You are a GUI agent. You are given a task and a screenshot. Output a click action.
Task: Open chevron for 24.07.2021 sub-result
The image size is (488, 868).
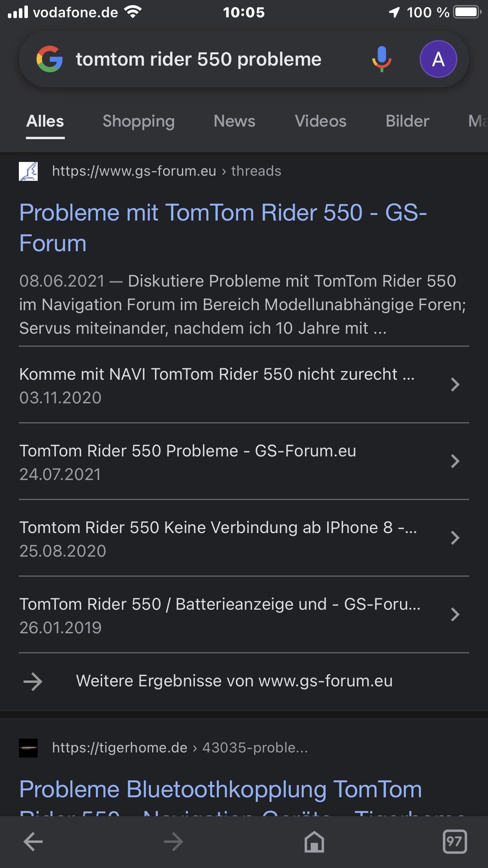pos(455,461)
